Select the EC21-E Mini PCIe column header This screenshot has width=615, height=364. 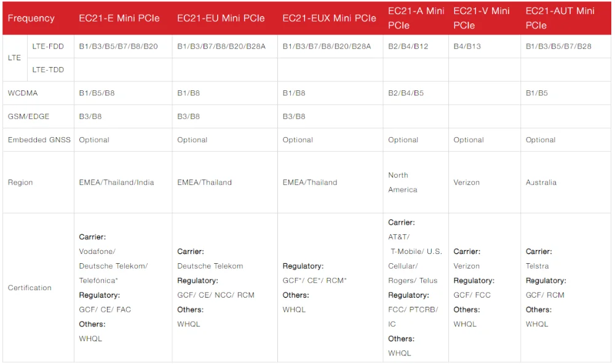(119, 18)
